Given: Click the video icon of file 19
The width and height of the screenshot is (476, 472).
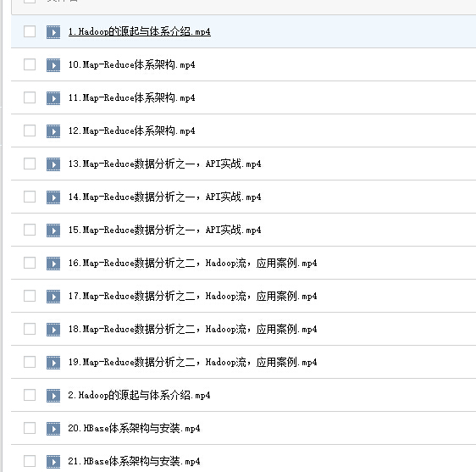Looking at the screenshot, I should (53, 363).
